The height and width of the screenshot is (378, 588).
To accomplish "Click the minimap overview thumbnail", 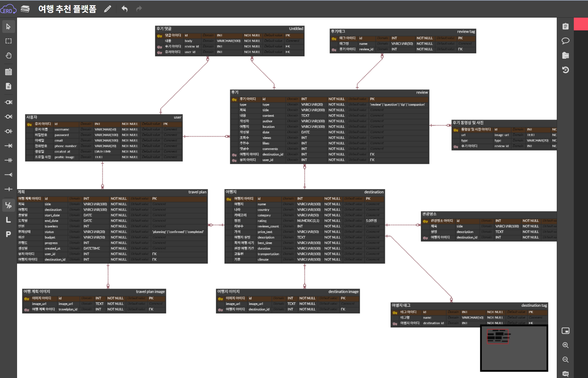I will 514,348.
